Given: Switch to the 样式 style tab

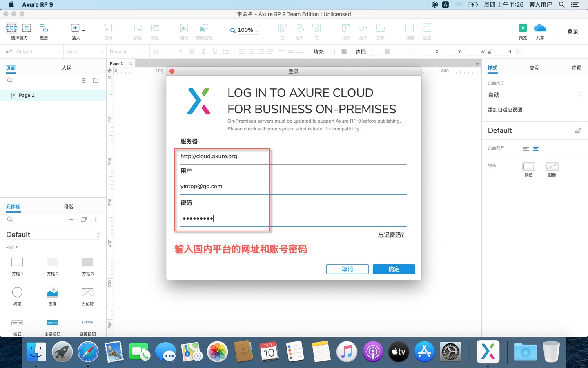Looking at the screenshot, I should [492, 68].
